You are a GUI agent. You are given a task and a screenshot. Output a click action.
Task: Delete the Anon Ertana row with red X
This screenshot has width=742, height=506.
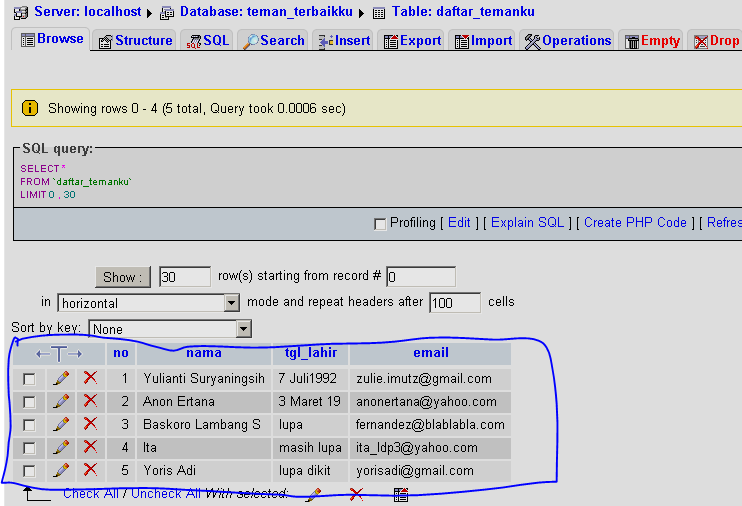pyautogui.click(x=90, y=401)
